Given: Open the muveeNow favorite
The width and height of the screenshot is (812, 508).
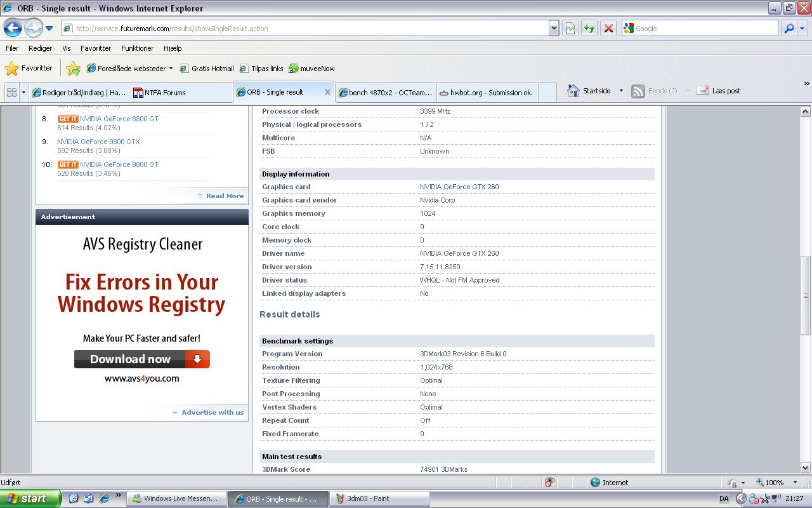Looking at the screenshot, I should click(x=311, y=69).
